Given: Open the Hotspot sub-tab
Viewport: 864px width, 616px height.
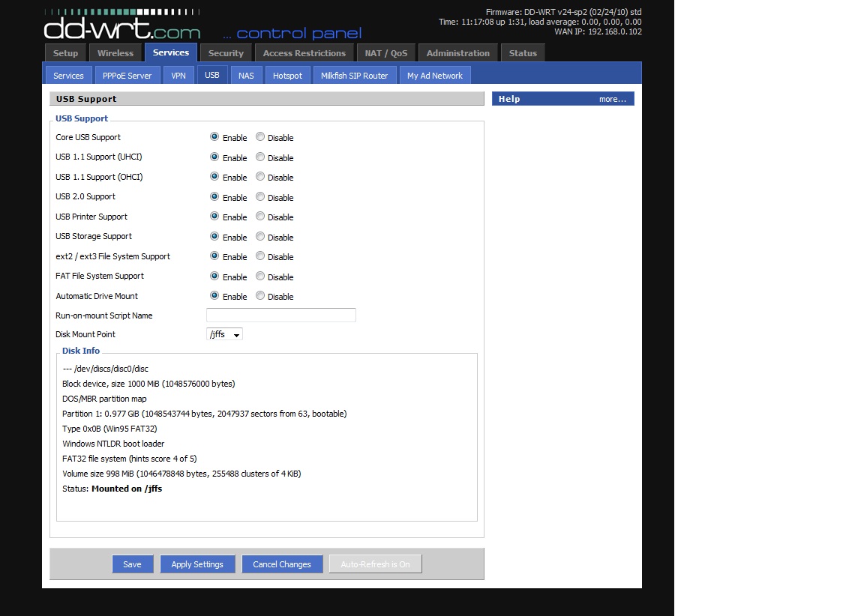Looking at the screenshot, I should pos(287,76).
